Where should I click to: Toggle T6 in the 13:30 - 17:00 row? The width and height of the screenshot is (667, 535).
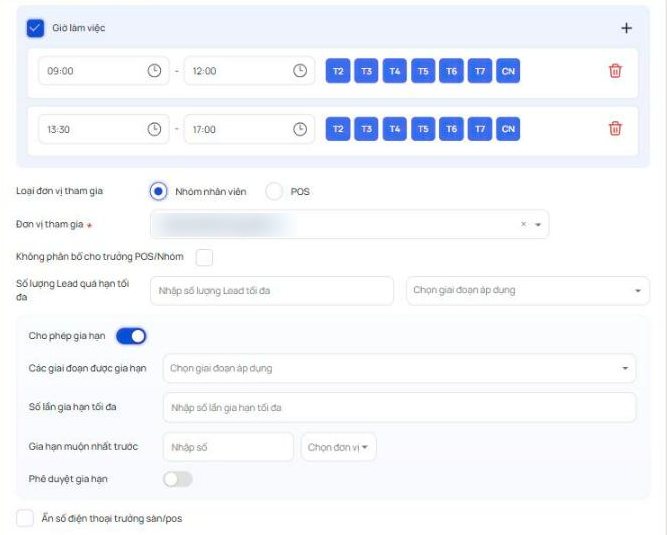[451, 129]
